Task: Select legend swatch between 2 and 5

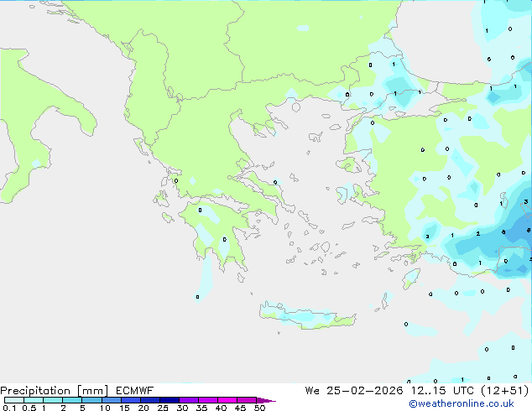Action: (x=72, y=400)
